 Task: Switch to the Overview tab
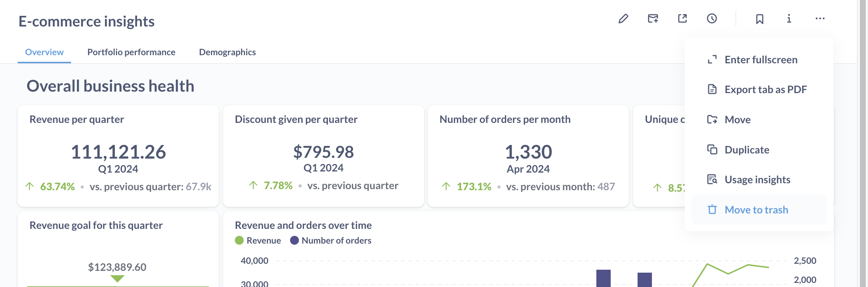pos(44,52)
